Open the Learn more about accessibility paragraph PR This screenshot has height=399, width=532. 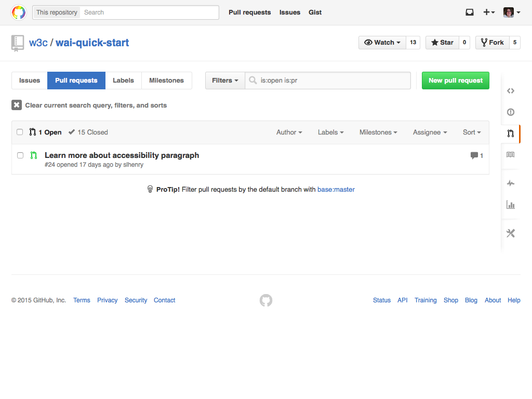tap(122, 155)
